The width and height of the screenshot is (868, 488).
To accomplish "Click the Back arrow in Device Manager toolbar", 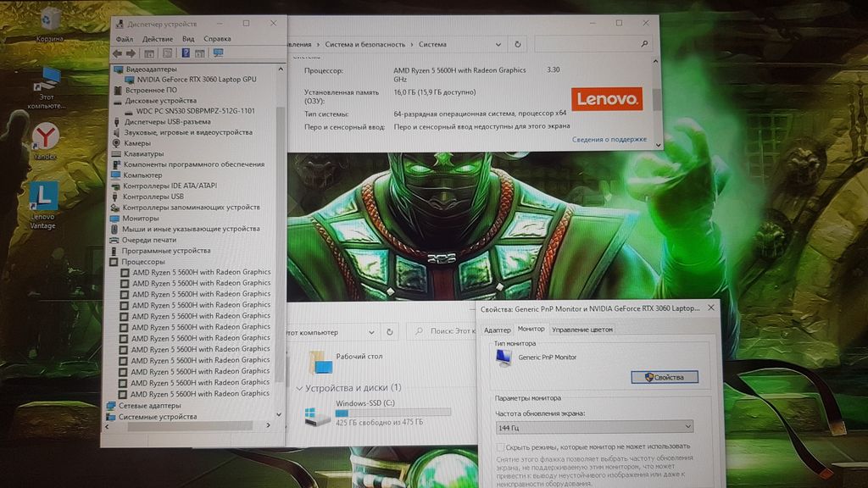I will (x=118, y=53).
